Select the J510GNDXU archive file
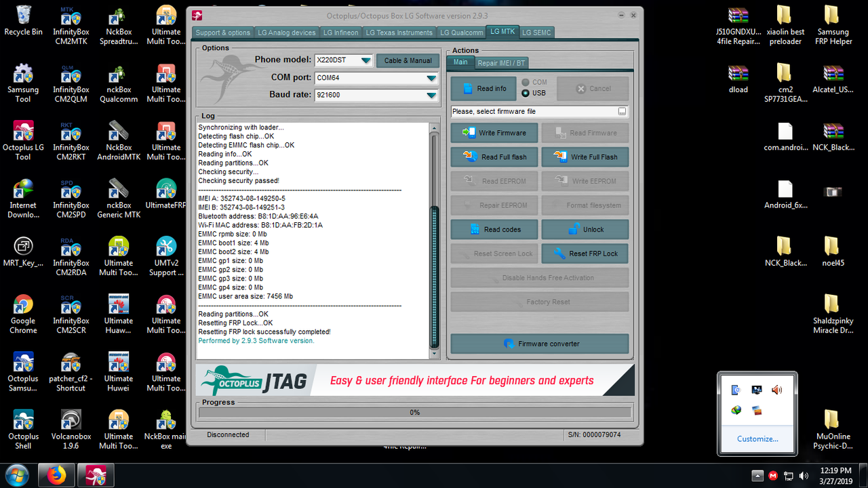The height and width of the screenshot is (488, 868). click(738, 26)
